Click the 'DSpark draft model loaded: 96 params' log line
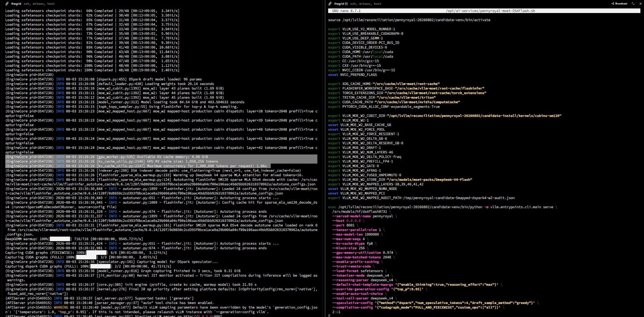 tap(103, 79)
